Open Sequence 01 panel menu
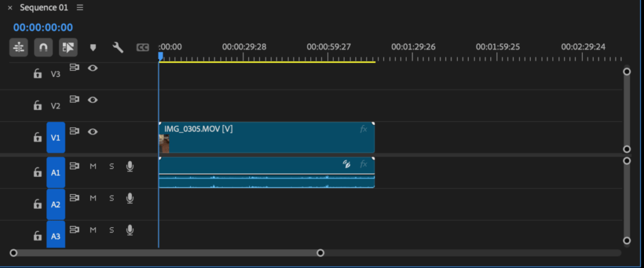The image size is (644, 268). click(x=79, y=8)
